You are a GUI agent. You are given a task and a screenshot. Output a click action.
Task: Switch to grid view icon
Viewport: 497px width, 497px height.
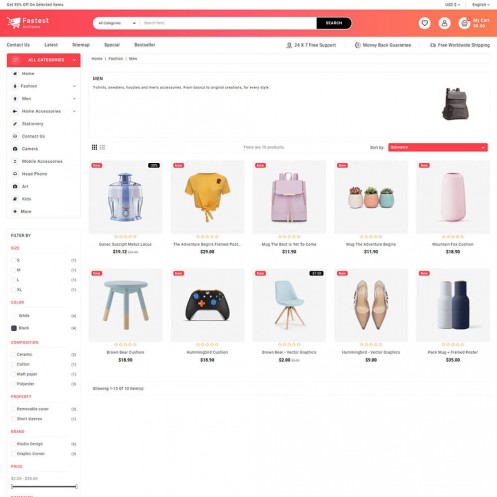[x=94, y=147]
